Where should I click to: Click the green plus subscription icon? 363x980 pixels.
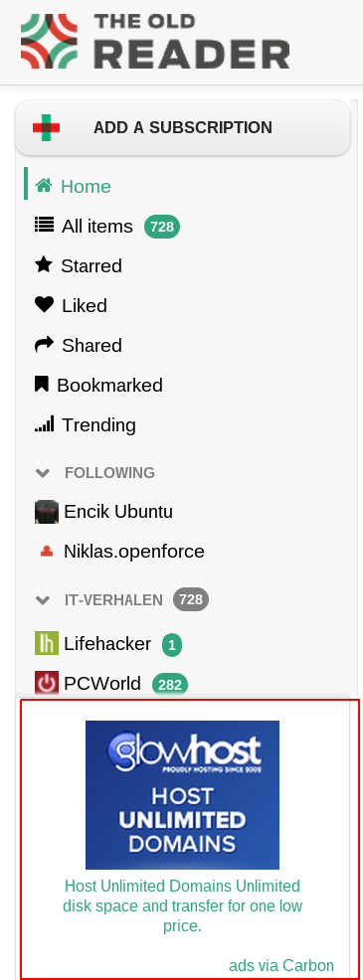[47, 127]
